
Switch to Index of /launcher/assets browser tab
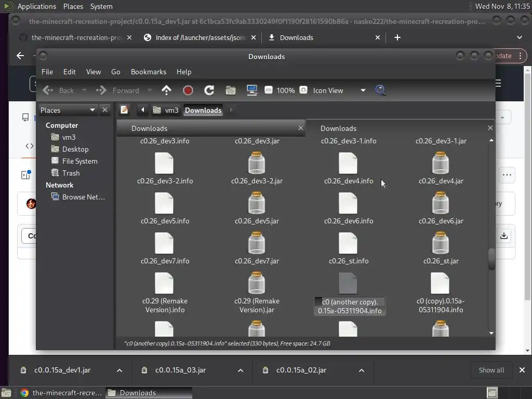pyautogui.click(x=200, y=37)
